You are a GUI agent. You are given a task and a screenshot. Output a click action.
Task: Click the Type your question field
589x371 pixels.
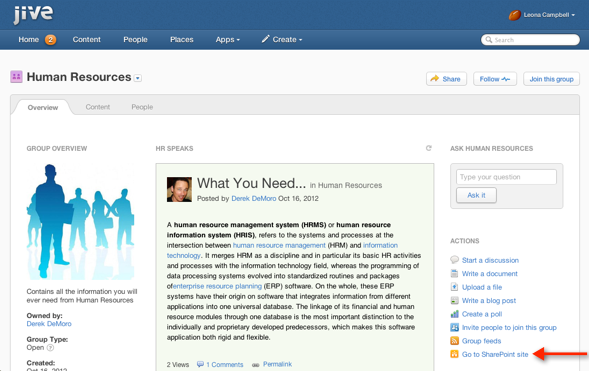(506, 177)
